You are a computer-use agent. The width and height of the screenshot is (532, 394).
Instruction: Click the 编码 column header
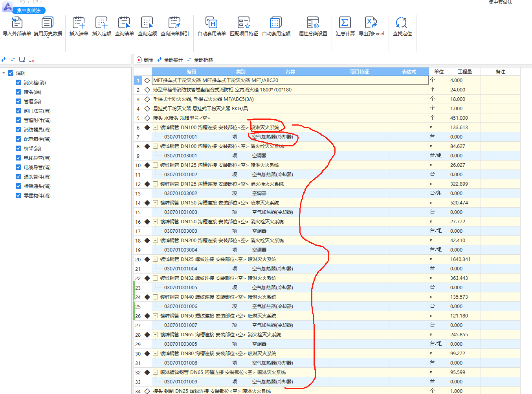click(191, 71)
